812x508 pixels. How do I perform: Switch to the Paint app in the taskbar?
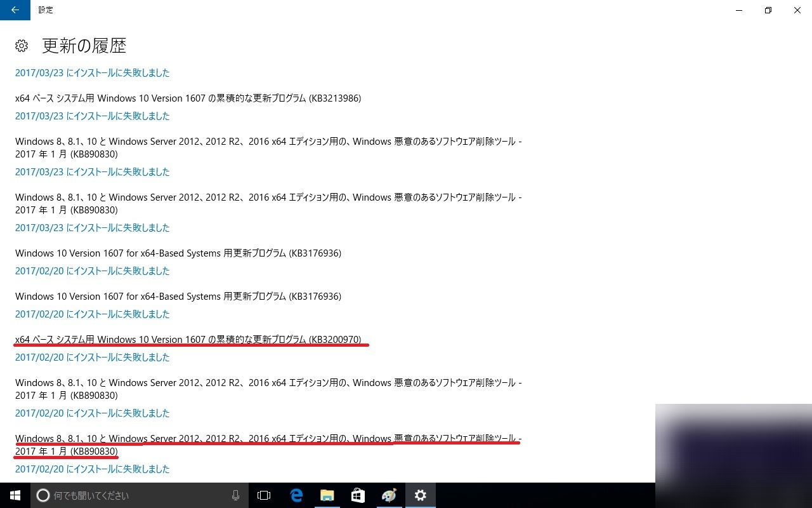tap(389, 495)
